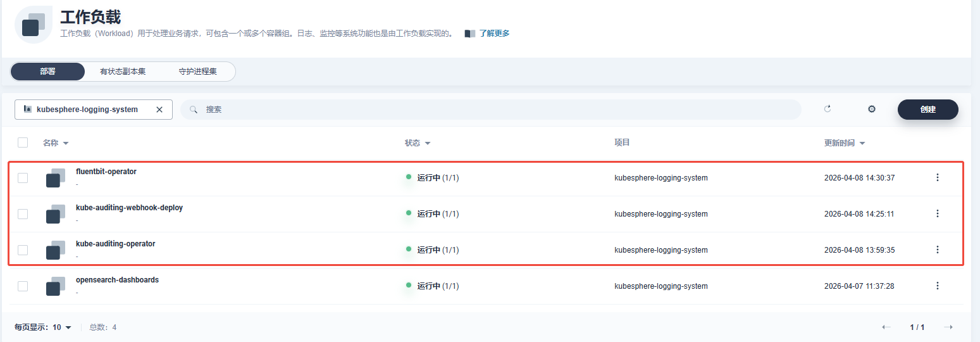Screen dimensions: 980x342
Task: Click the 创建 button
Action: pos(928,110)
